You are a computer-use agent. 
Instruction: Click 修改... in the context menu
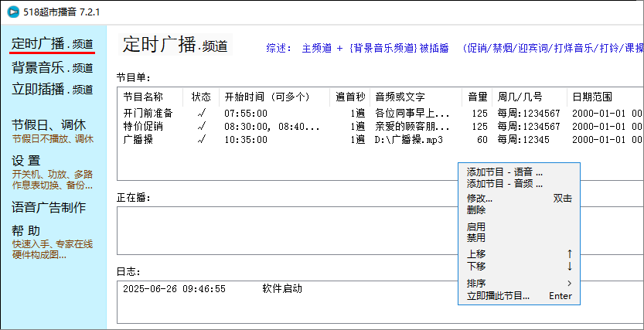point(479,199)
